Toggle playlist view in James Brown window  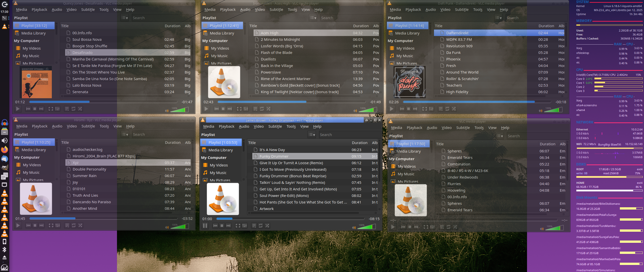pos(254,226)
